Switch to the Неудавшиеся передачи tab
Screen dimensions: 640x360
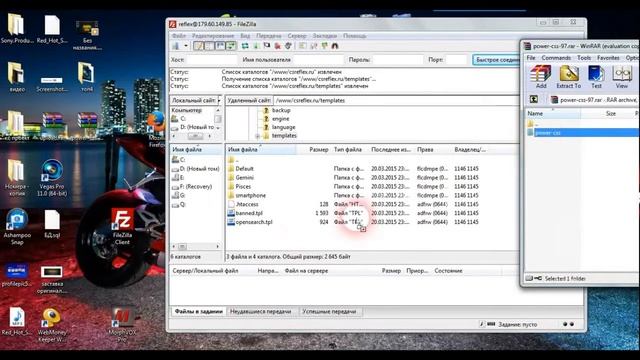[261, 311]
